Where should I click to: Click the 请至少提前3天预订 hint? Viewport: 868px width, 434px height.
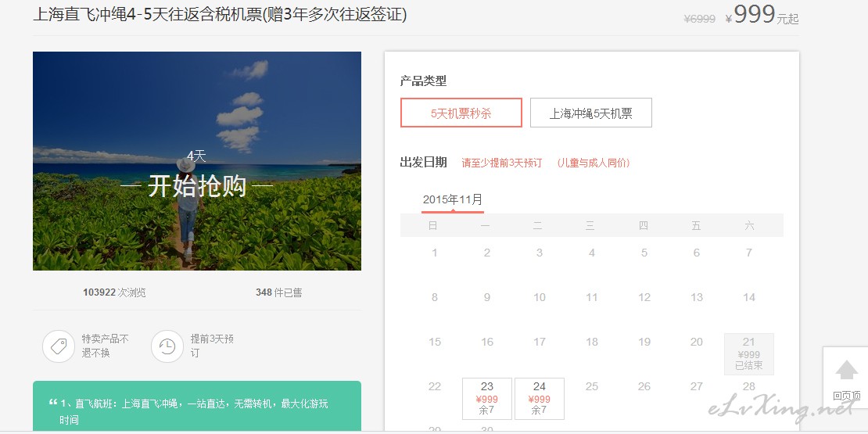[502, 163]
